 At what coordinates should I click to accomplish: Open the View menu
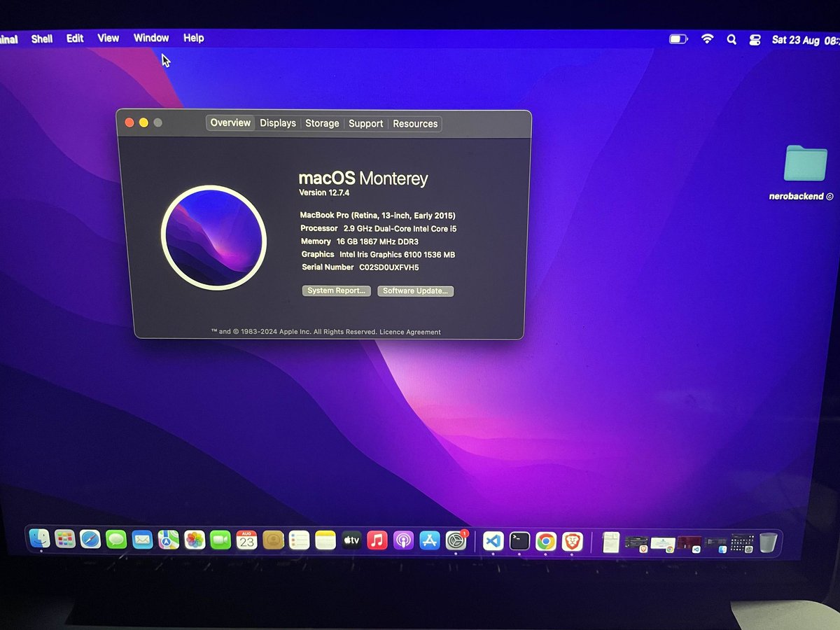point(108,38)
